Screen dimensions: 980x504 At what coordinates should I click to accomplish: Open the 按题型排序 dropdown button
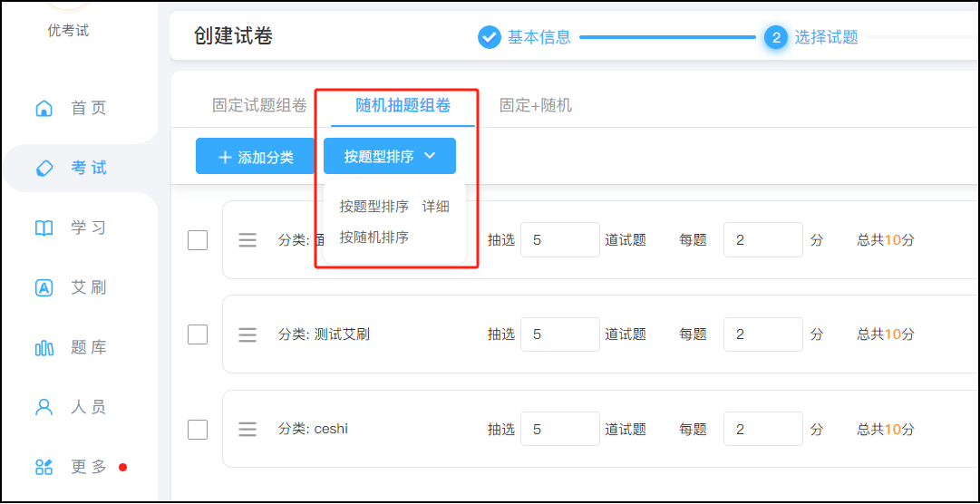point(390,156)
